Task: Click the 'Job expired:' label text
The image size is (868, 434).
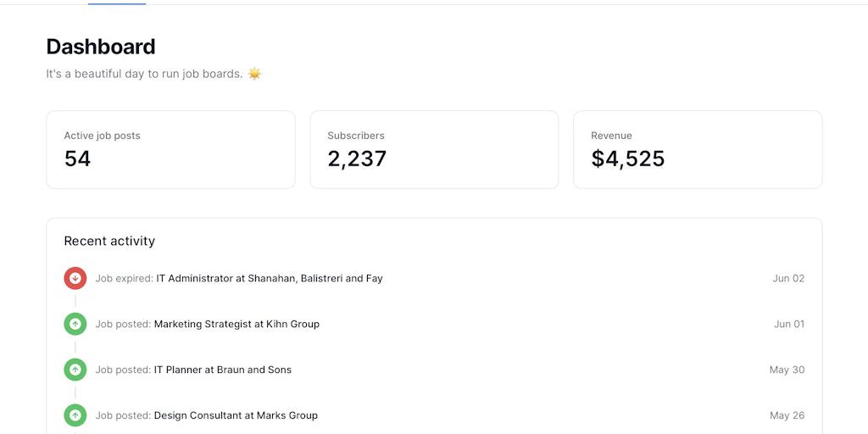Action: 124,278
